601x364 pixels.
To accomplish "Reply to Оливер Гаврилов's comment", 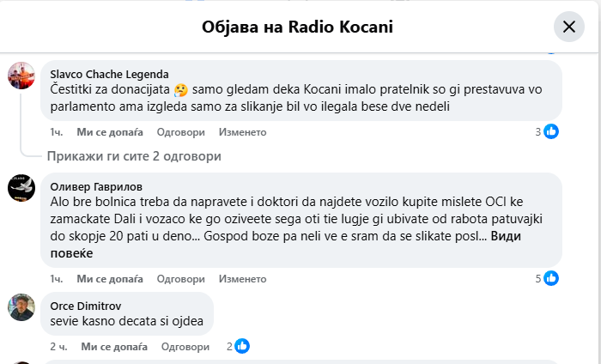I will [x=181, y=279].
